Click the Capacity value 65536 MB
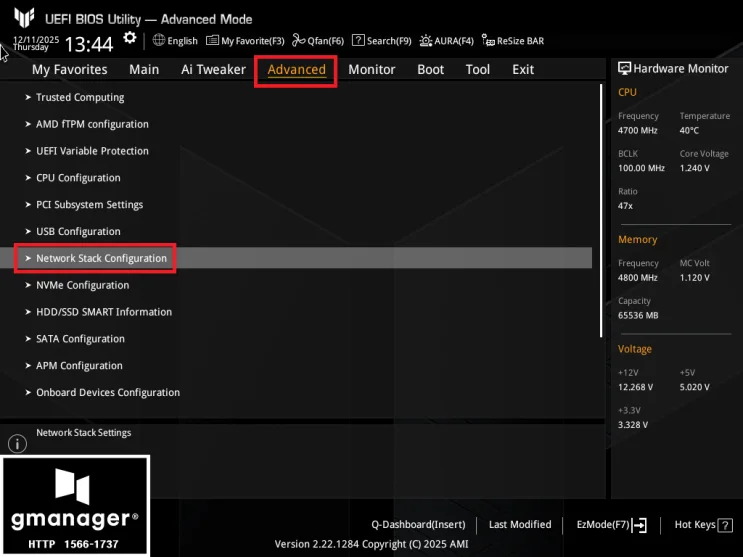 (638, 316)
